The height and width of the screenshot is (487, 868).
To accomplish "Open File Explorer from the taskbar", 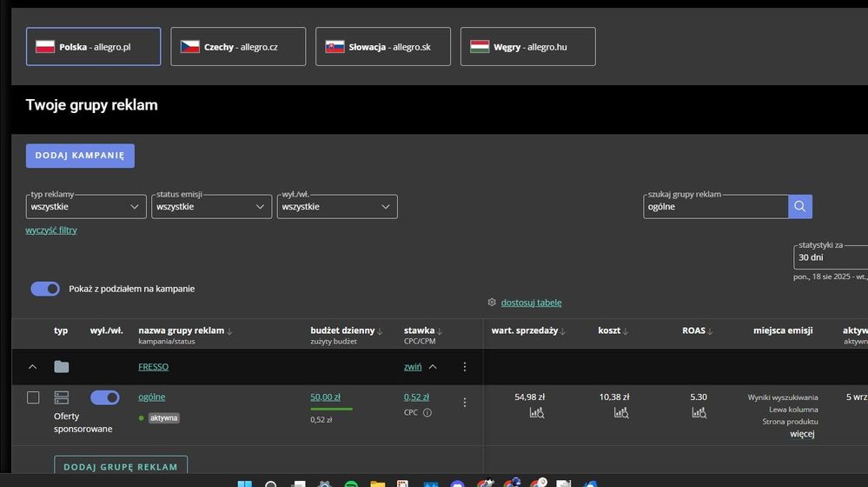I will coord(378,484).
